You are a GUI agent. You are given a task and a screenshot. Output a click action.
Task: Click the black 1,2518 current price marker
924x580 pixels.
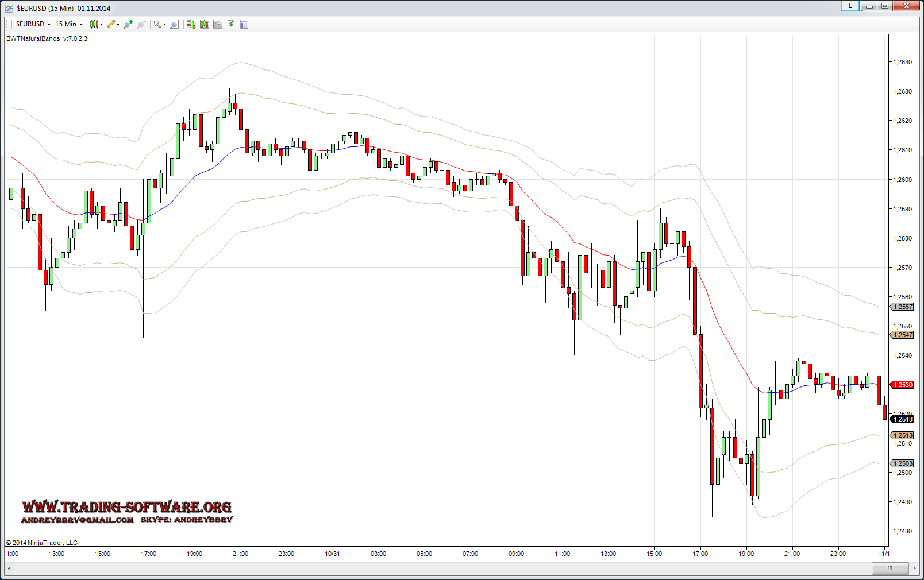pyautogui.click(x=902, y=419)
